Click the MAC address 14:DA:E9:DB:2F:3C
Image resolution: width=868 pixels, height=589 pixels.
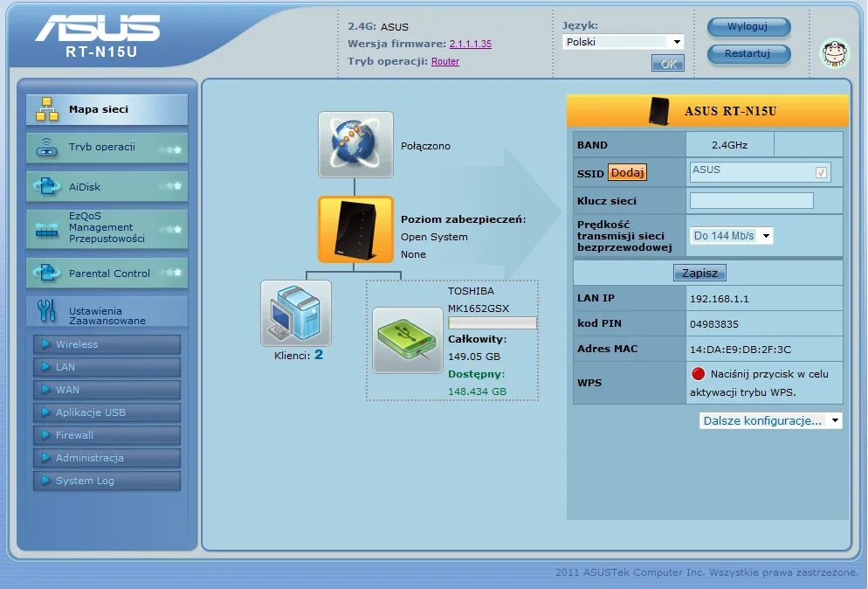pos(741,350)
